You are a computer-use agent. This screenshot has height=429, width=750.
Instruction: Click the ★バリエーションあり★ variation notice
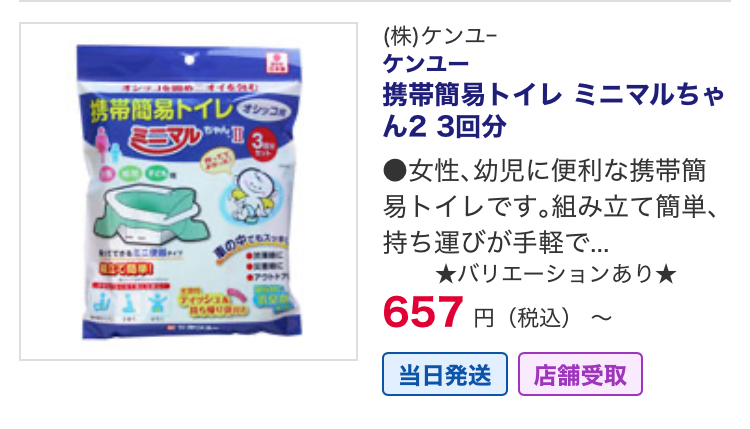(x=556, y=275)
